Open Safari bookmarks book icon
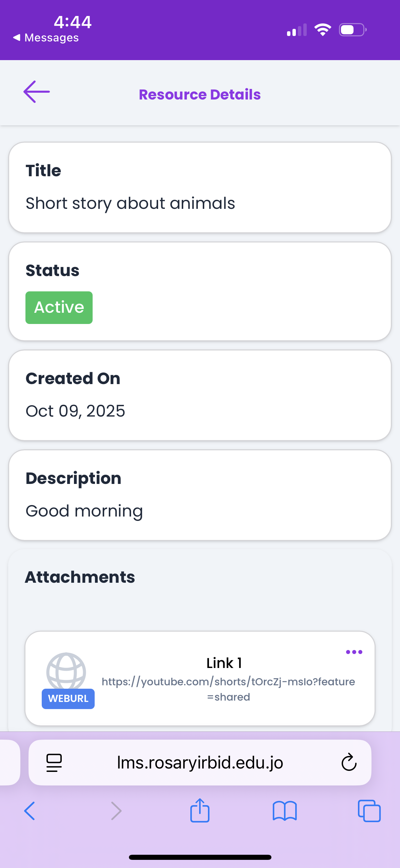 click(x=285, y=811)
